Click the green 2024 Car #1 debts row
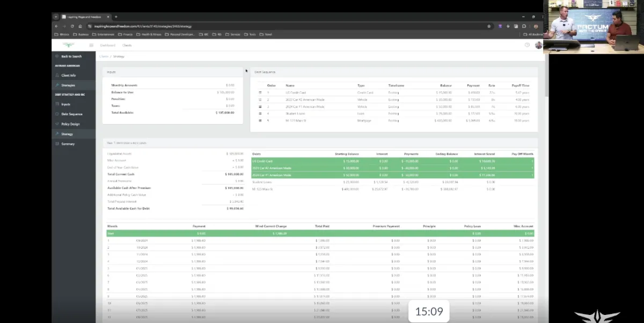 [x=392, y=175]
